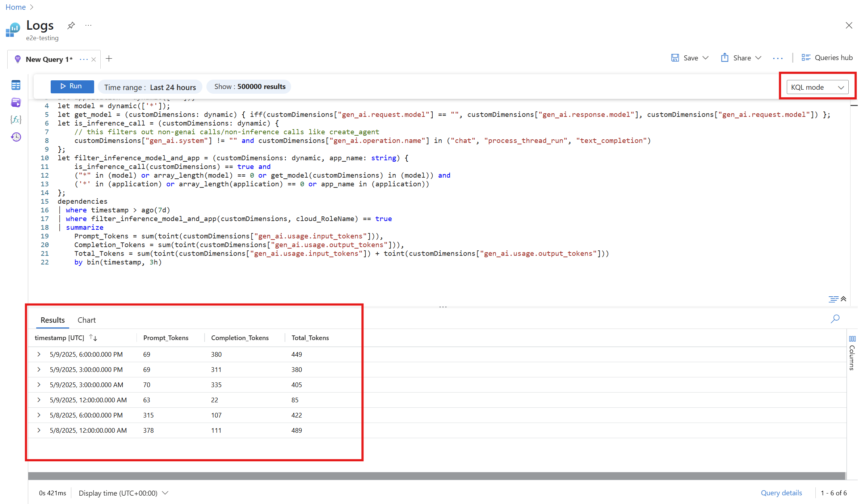Change the Time range filter
Image resolution: width=865 pixels, height=504 pixels.
150,87
